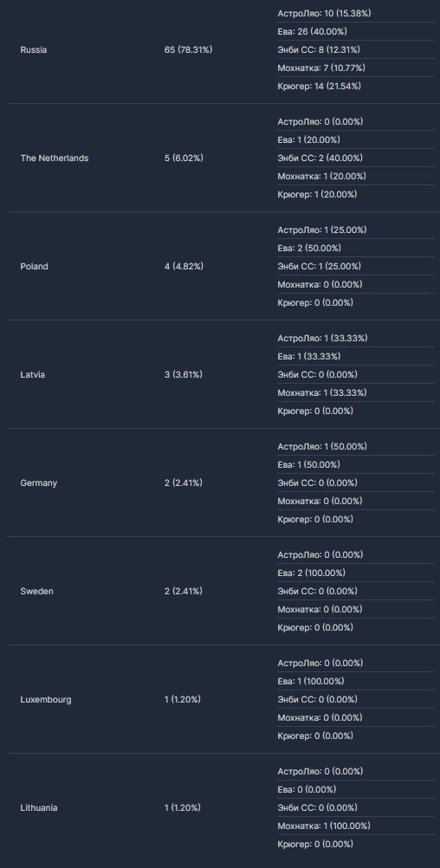Click Энби СС: 2 (40.00%) entry
This screenshot has width=440, height=868.
(x=320, y=158)
